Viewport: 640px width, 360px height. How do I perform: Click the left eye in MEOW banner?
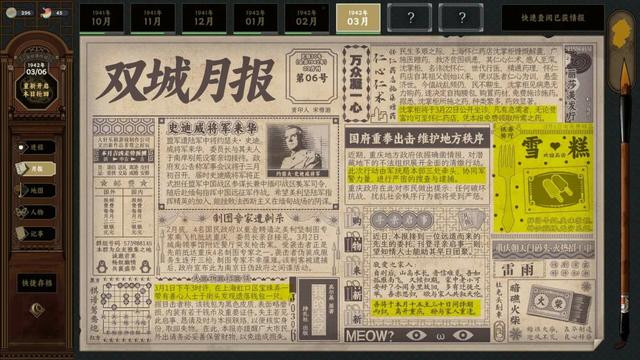point(416,336)
